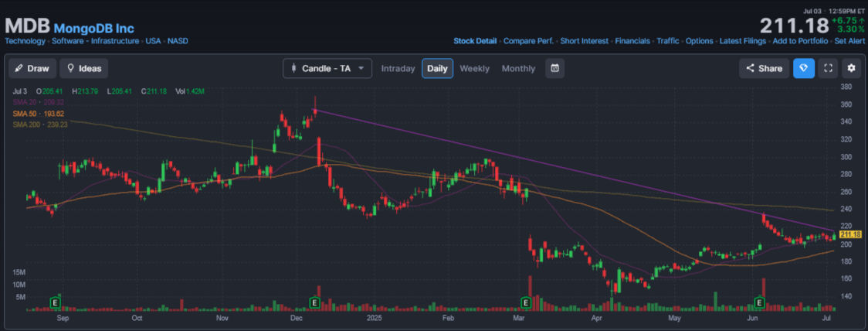Click the MDB ticker symbol
Image resolution: width=868 pixels, height=331 pixels.
(28, 26)
